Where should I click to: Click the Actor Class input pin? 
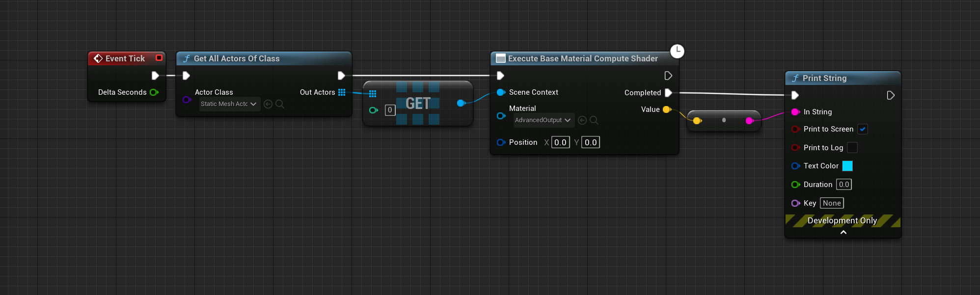[187, 100]
